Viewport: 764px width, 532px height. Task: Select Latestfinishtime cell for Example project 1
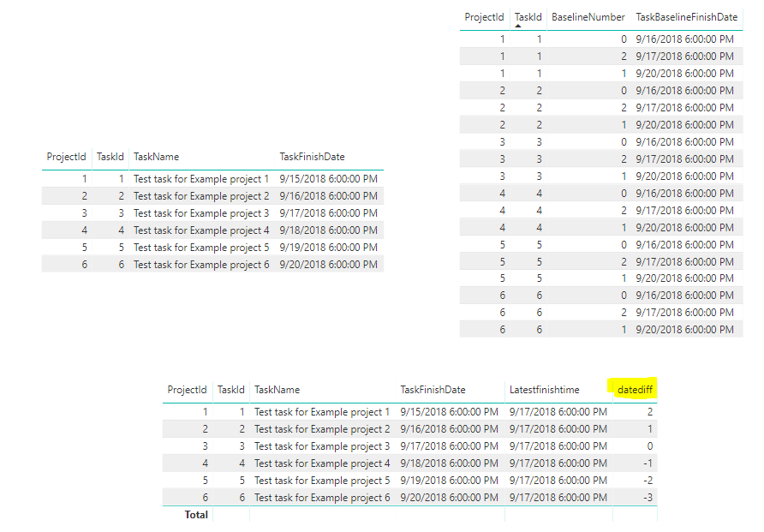558,412
